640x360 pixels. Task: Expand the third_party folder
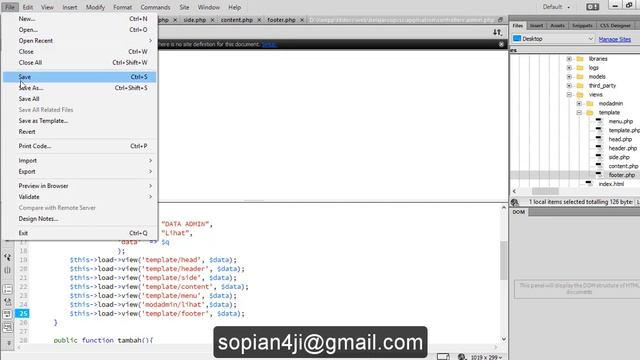[x=569, y=86]
